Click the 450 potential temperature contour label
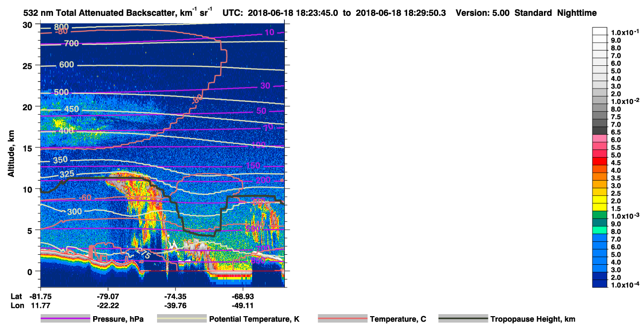Screen dimensions: 644x330 [x=72, y=109]
